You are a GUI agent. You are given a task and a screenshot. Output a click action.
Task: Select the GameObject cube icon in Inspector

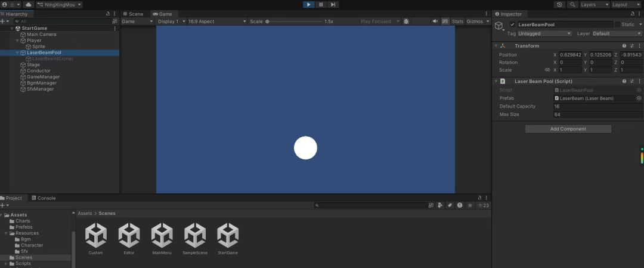[x=499, y=26]
